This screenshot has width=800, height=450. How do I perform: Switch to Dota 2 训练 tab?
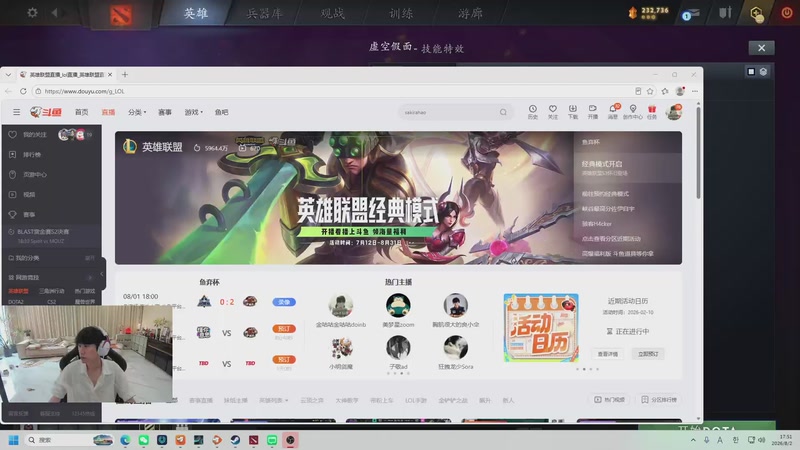401,13
